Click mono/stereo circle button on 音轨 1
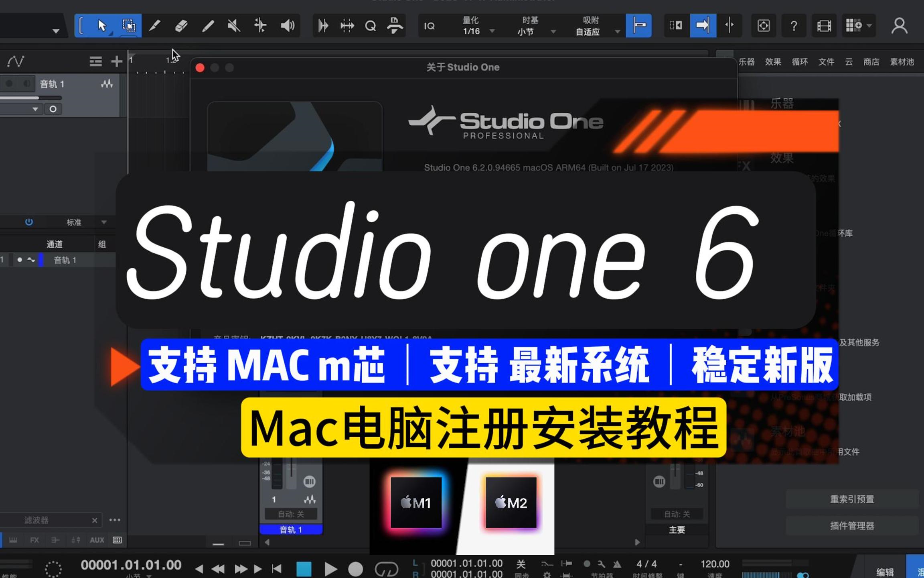The width and height of the screenshot is (924, 578). (x=53, y=109)
